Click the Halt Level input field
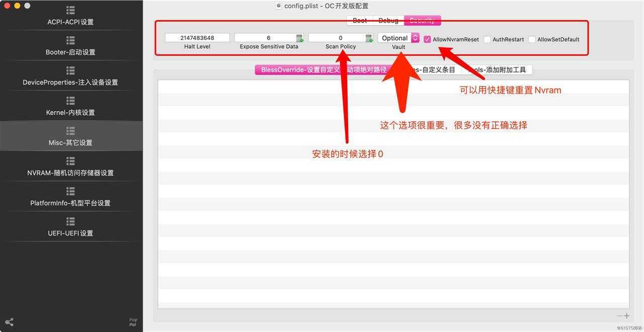 click(x=197, y=38)
